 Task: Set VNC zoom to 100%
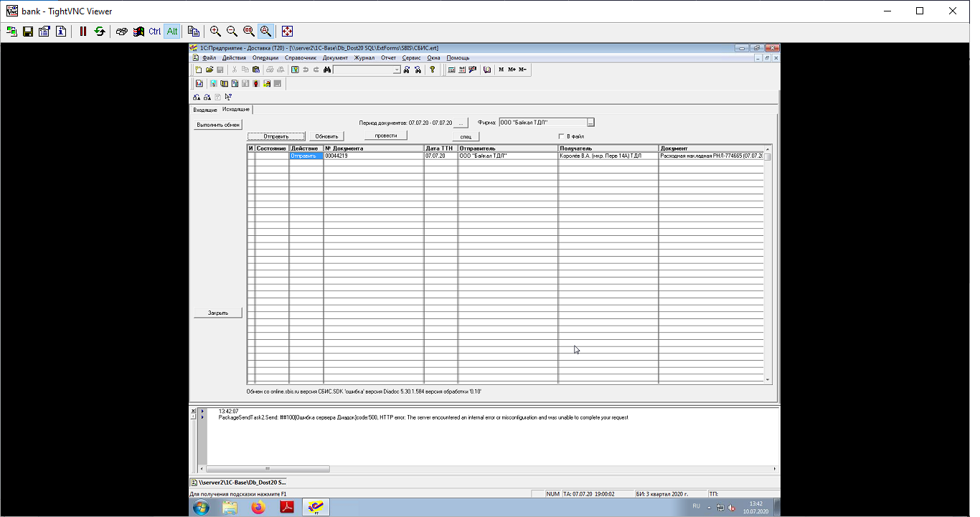click(x=248, y=32)
